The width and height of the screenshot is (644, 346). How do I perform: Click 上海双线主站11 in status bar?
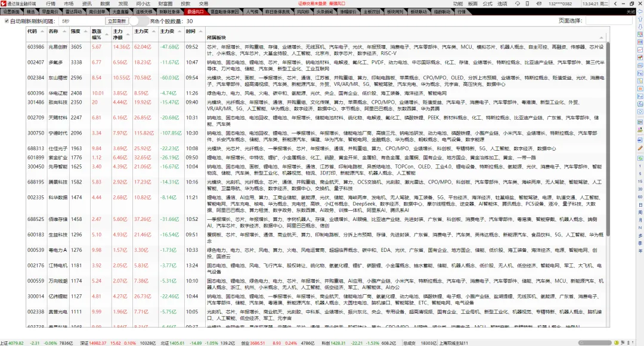coord(454,343)
